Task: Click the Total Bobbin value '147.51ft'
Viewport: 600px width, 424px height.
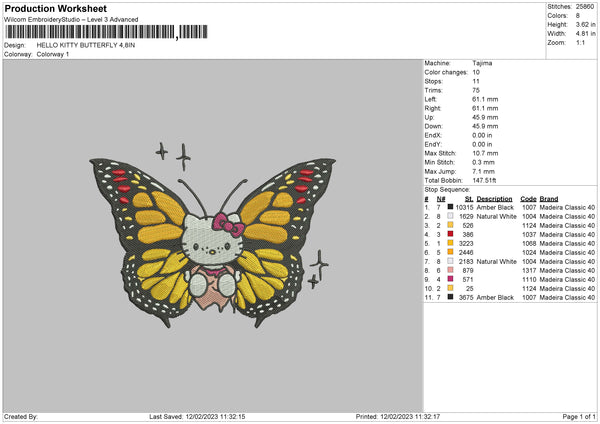Action: (x=484, y=180)
